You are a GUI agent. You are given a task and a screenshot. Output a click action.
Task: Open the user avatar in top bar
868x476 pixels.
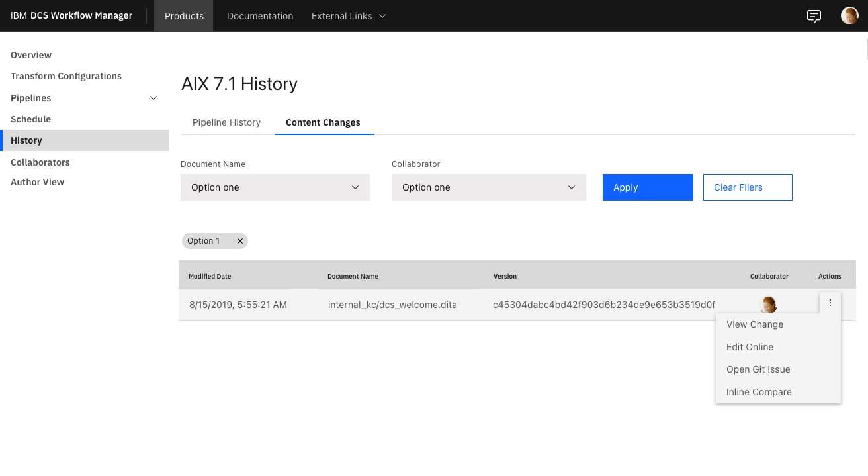pyautogui.click(x=849, y=16)
